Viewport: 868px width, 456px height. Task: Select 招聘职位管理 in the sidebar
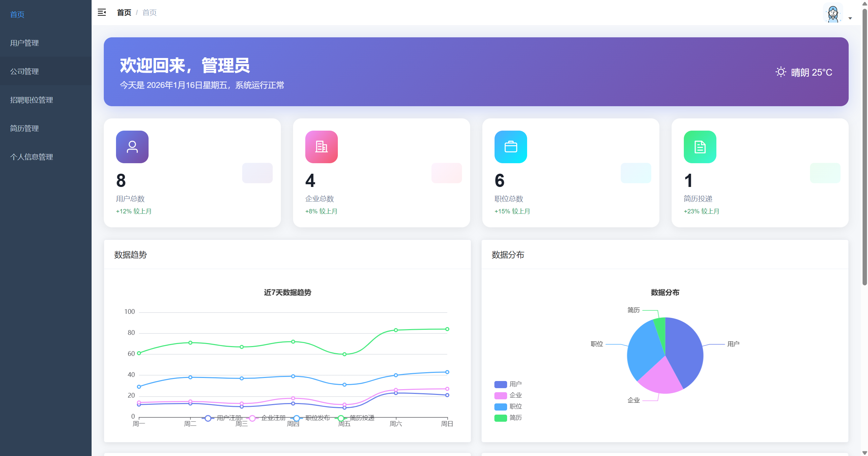pos(31,100)
